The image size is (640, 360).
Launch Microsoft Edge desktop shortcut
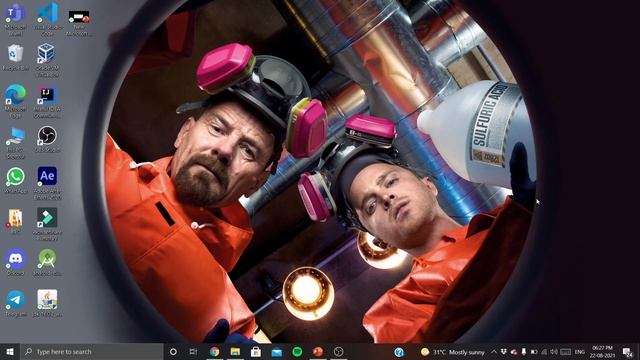pos(16,101)
